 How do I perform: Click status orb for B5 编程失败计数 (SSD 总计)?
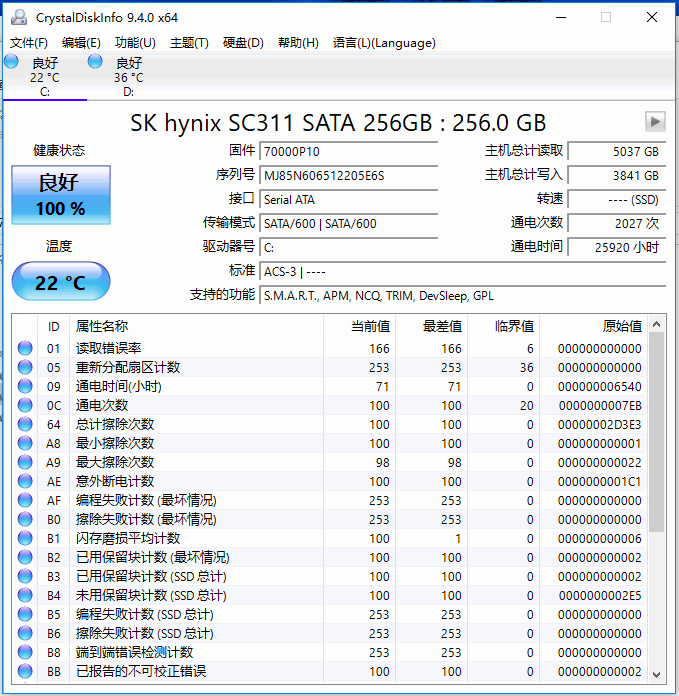point(25,614)
